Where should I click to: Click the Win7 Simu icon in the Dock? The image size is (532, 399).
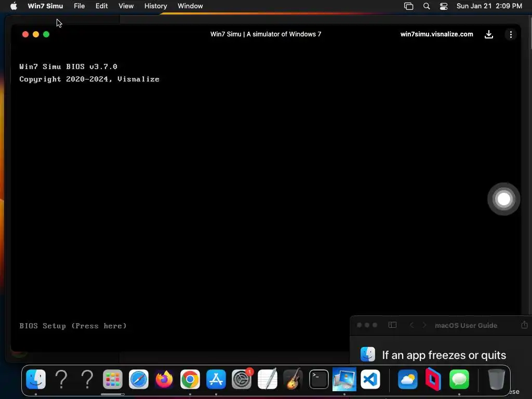click(344, 379)
